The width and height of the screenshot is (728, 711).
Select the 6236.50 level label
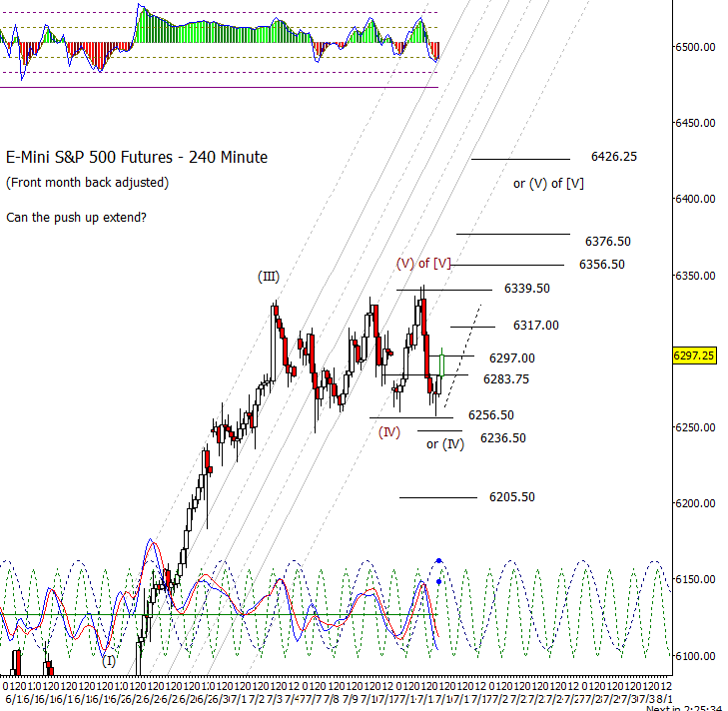503,438
